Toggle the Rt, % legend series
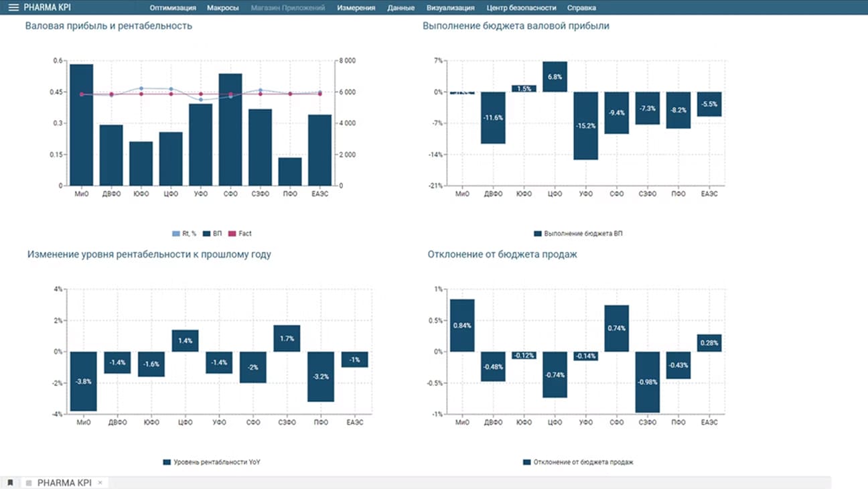The width and height of the screenshot is (868, 489). [x=185, y=234]
